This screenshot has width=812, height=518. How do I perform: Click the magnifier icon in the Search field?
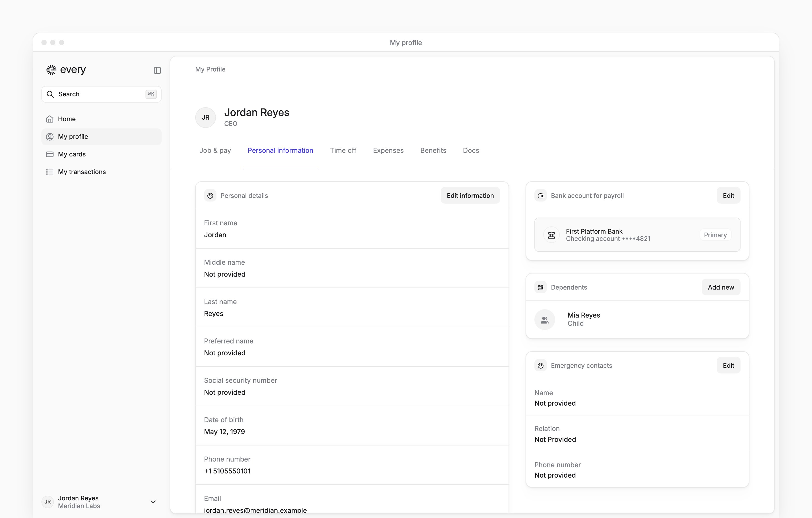pyautogui.click(x=50, y=94)
